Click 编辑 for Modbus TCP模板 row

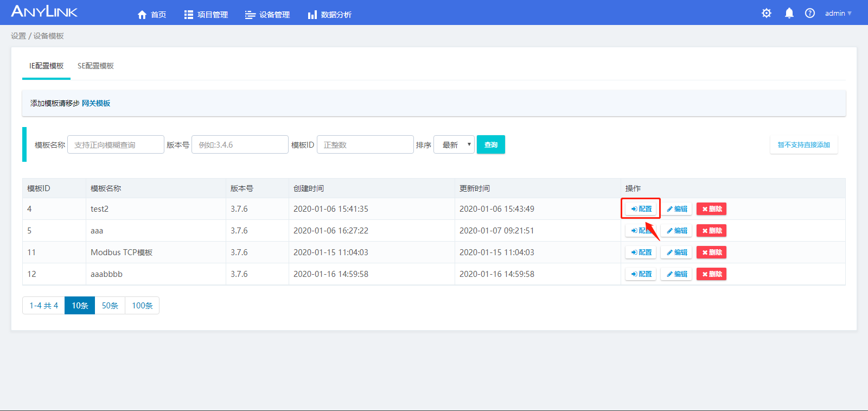(x=676, y=252)
